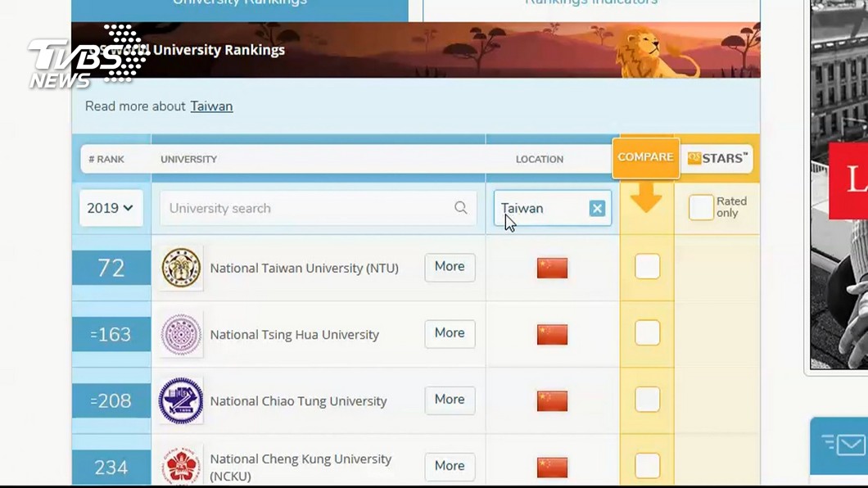Check compare box for National Tsing Hua University

[x=647, y=333]
